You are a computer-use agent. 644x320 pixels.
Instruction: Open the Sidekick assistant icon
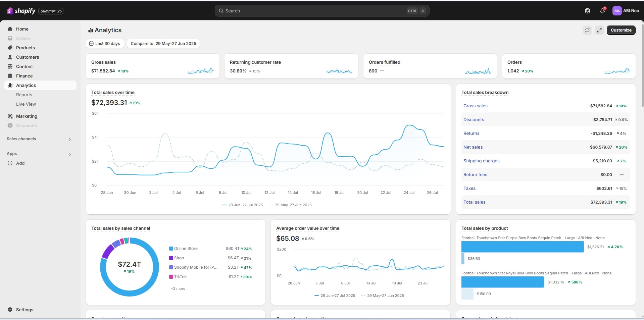[x=587, y=11]
